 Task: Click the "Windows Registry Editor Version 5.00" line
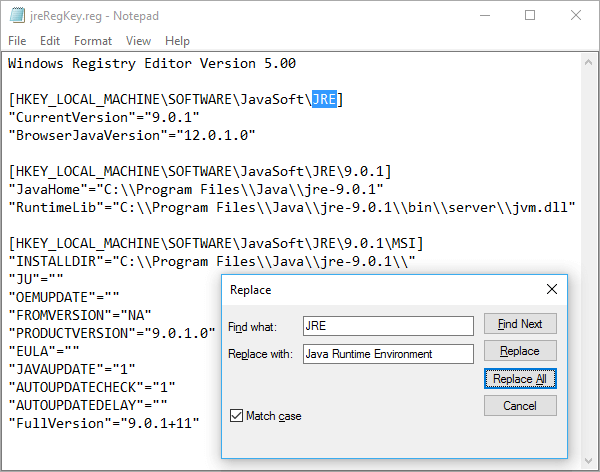[152, 64]
